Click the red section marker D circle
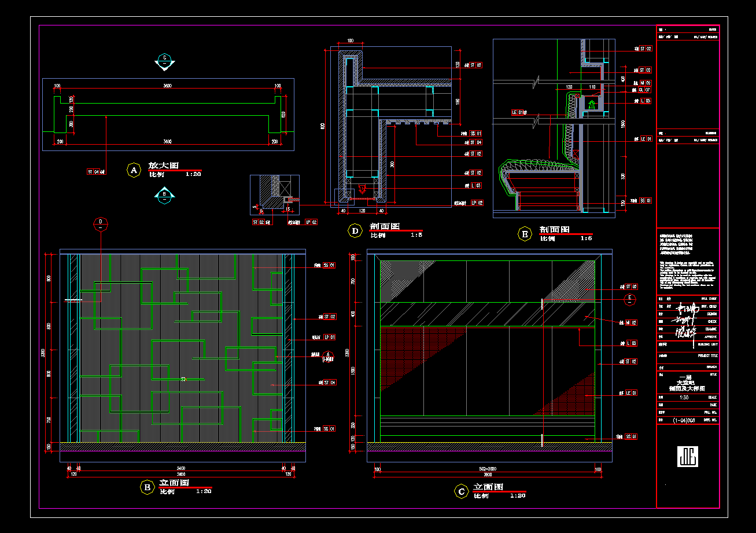The height and width of the screenshot is (533, 756). pyautogui.click(x=101, y=224)
